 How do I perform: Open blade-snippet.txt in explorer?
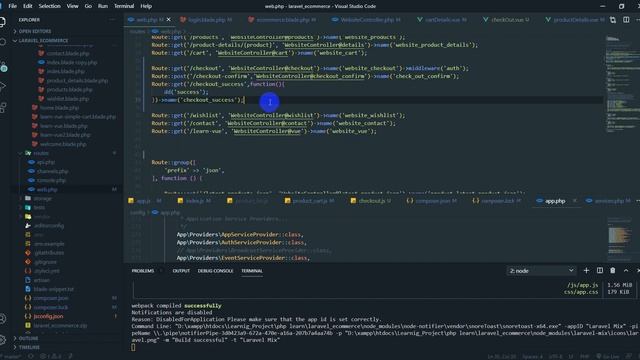click(53, 289)
